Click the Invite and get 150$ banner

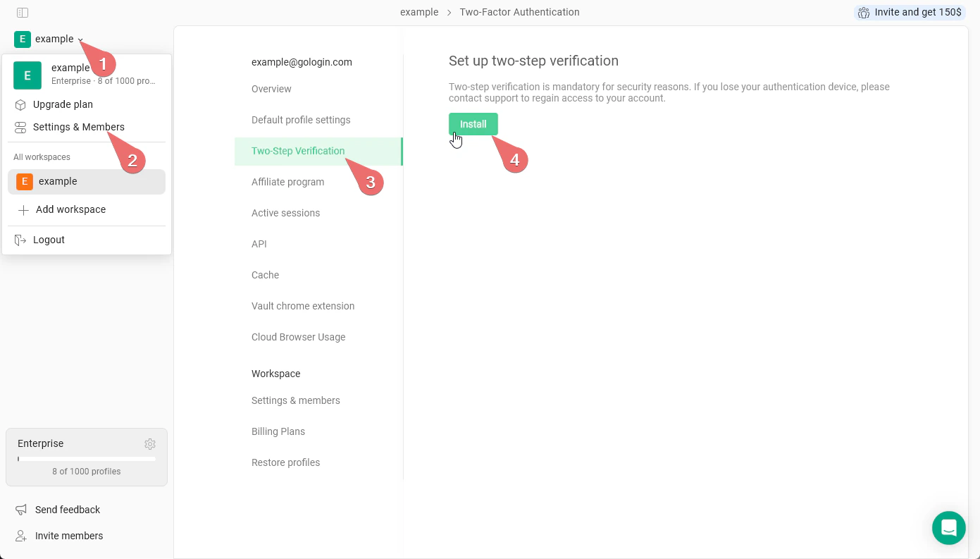tap(909, 12)
